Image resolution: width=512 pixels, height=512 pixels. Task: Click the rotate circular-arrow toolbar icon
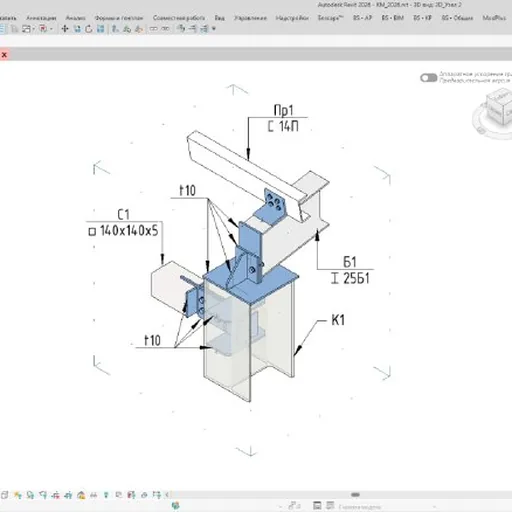89,29
